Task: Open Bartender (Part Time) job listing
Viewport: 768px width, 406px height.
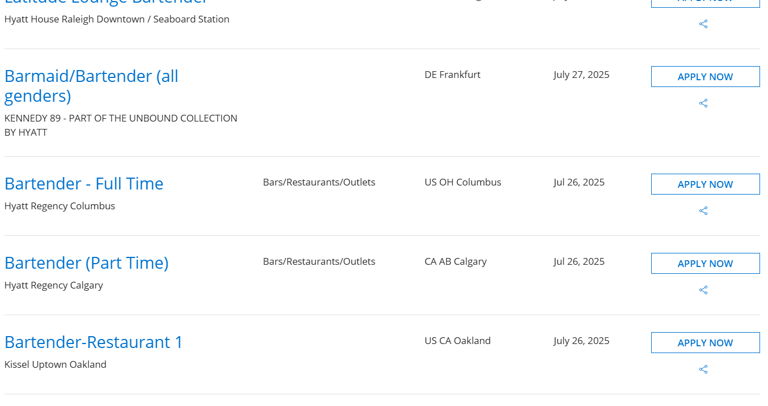Action: point(86,263)
